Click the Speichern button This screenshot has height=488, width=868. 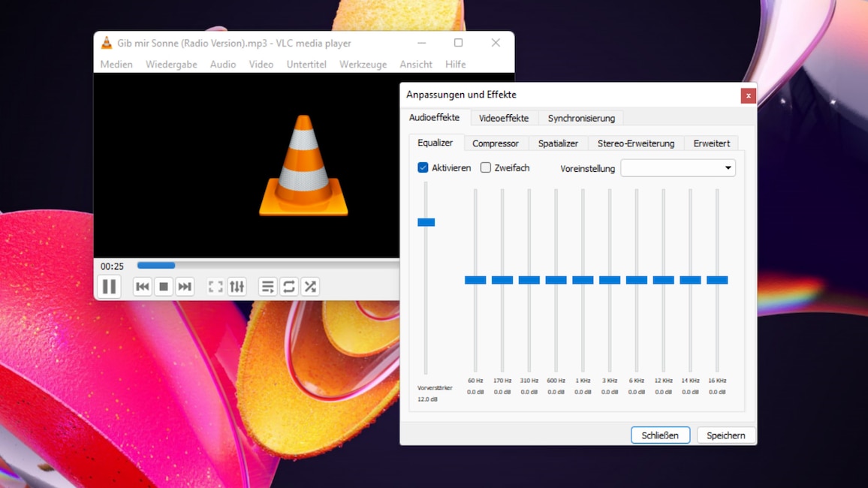point(726,435)
